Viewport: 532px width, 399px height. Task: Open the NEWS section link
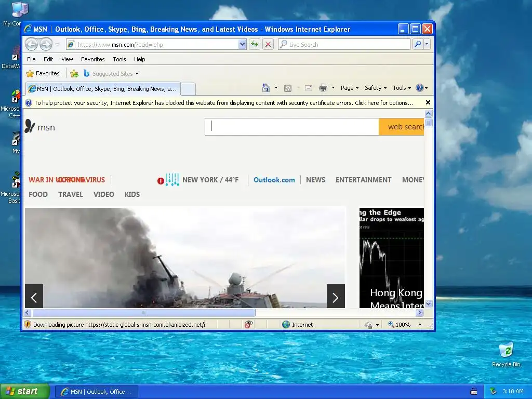coord(315,180)
